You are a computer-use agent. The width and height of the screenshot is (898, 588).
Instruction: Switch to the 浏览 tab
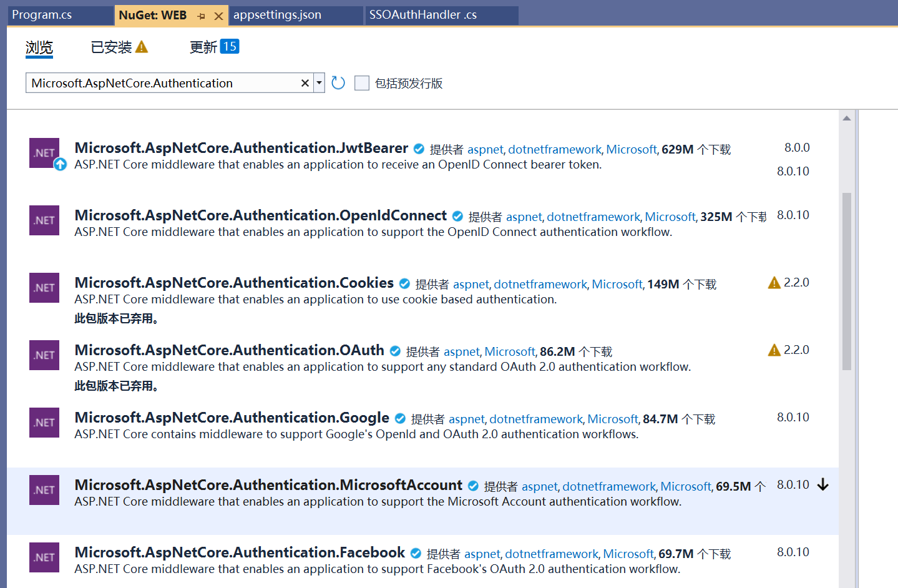(x=39, y=47)
